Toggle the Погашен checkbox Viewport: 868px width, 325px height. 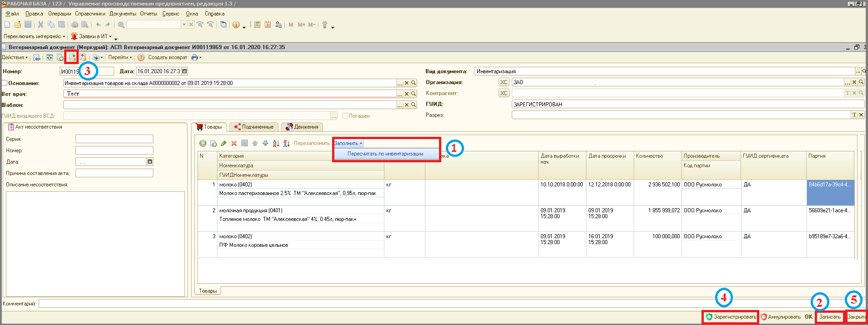pos(345,116)
